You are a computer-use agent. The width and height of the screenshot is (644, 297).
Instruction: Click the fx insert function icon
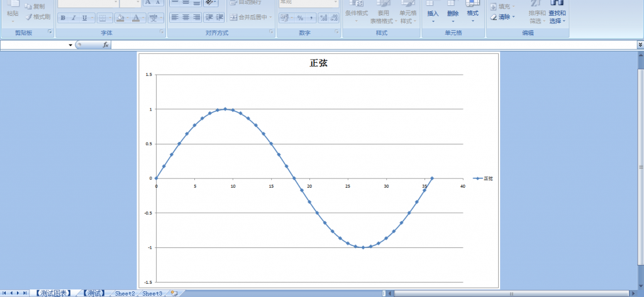[106, 45]
